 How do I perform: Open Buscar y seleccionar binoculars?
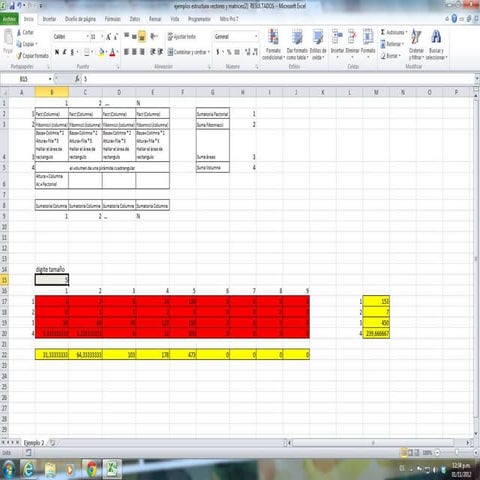point(436,44)
